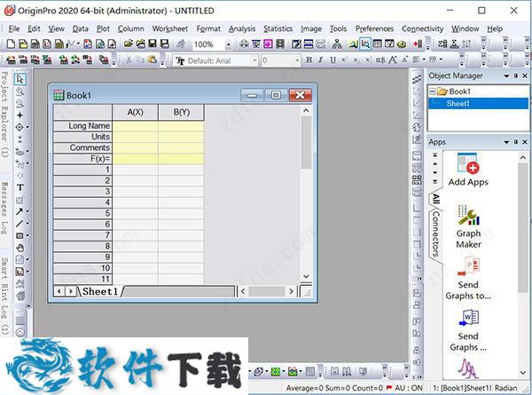The width and height of the screenshot is (532, 395).
Task: Open the File menu
Action: tap(14, 29)
